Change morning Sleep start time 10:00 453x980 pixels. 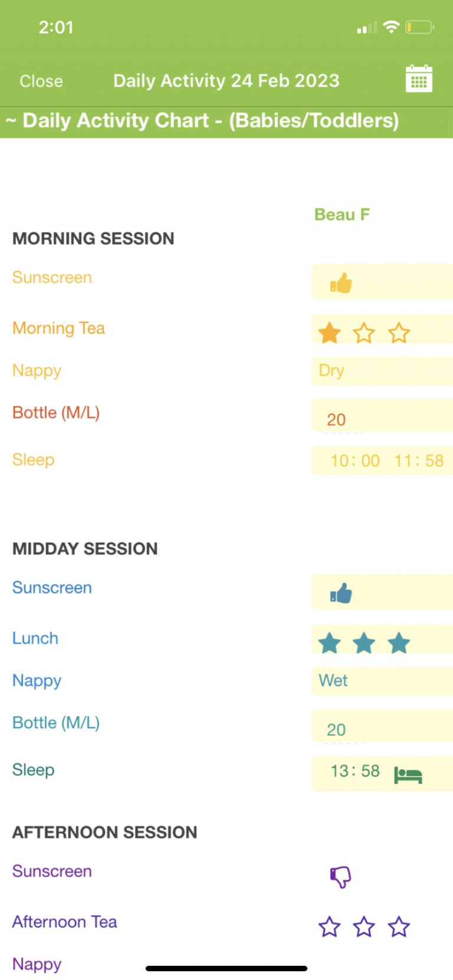pyautogui.click(x=355, y=461)
